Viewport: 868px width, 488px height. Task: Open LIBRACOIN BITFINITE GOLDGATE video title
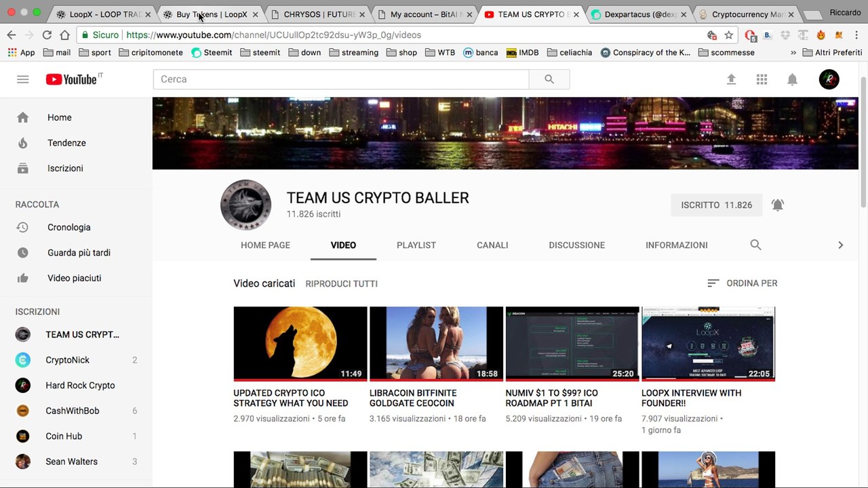[413, 398]
